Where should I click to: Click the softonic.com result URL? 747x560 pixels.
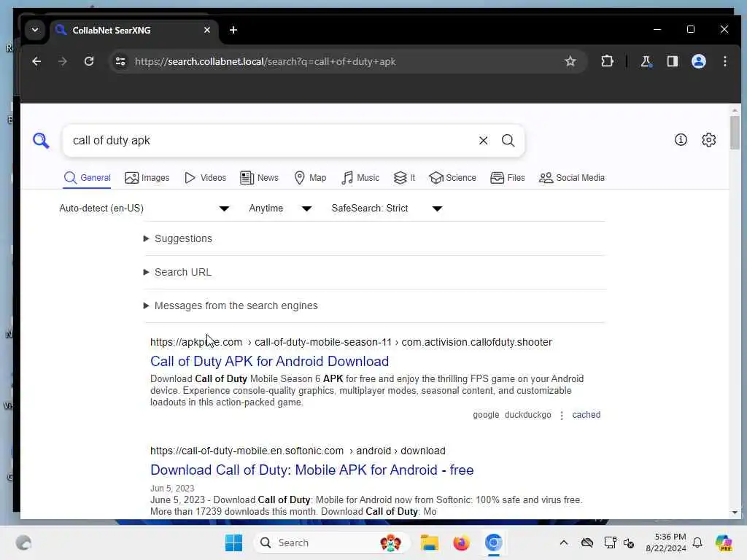click(x=298, y=451)
